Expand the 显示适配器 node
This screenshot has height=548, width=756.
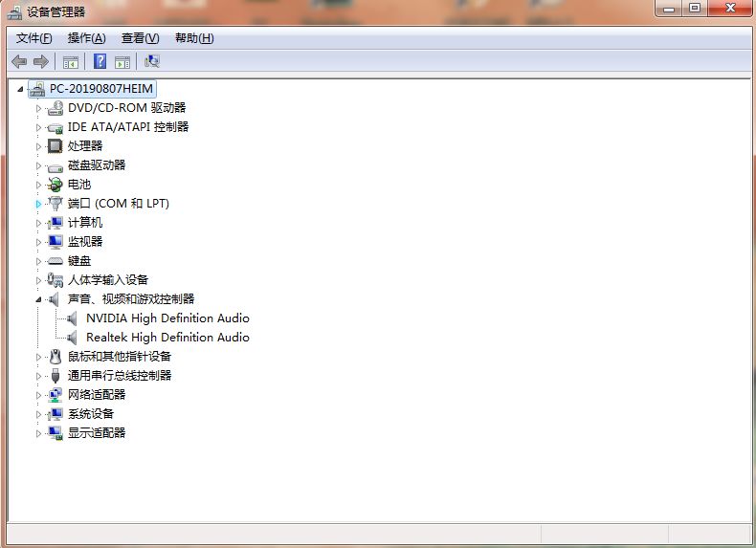coord(38,433)
